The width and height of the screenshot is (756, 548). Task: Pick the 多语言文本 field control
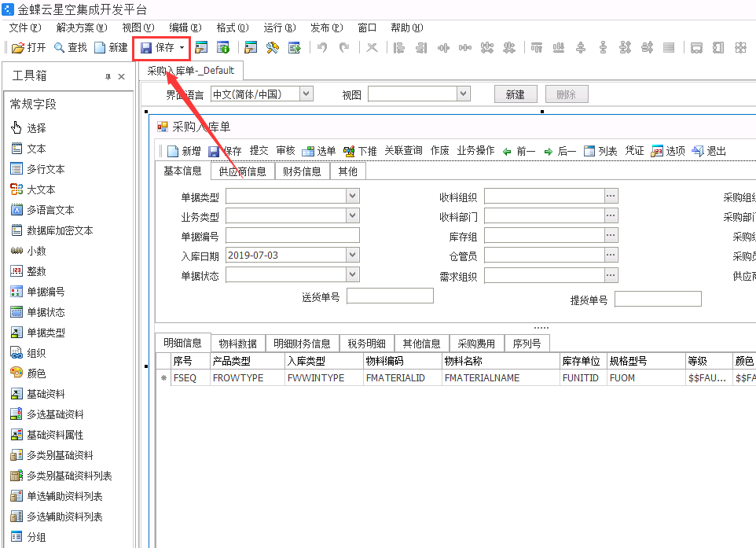[42, 210]
